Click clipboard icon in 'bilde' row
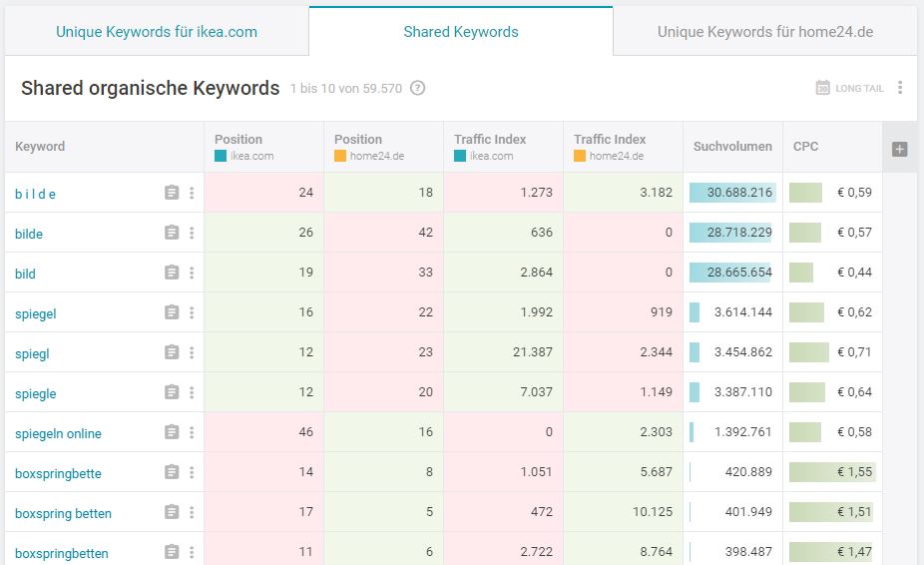 pyautogui.click(x=172, y=233)
